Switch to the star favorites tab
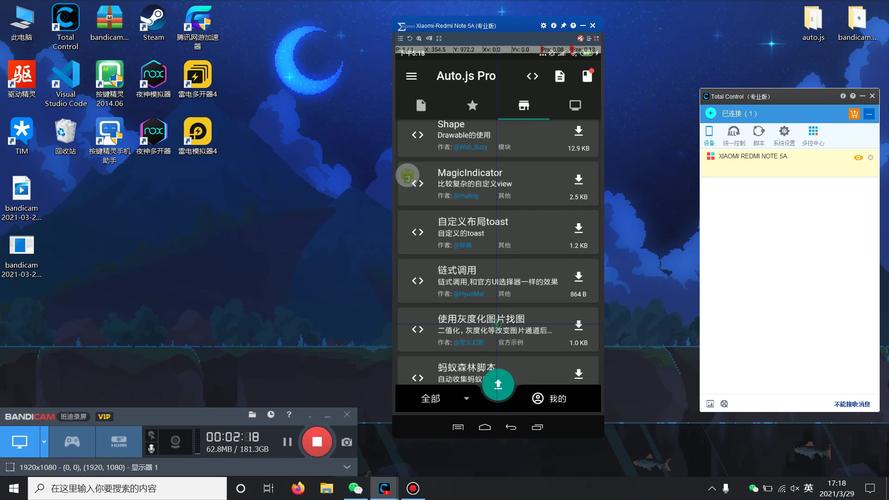889x500 pixels. [472, 105]
